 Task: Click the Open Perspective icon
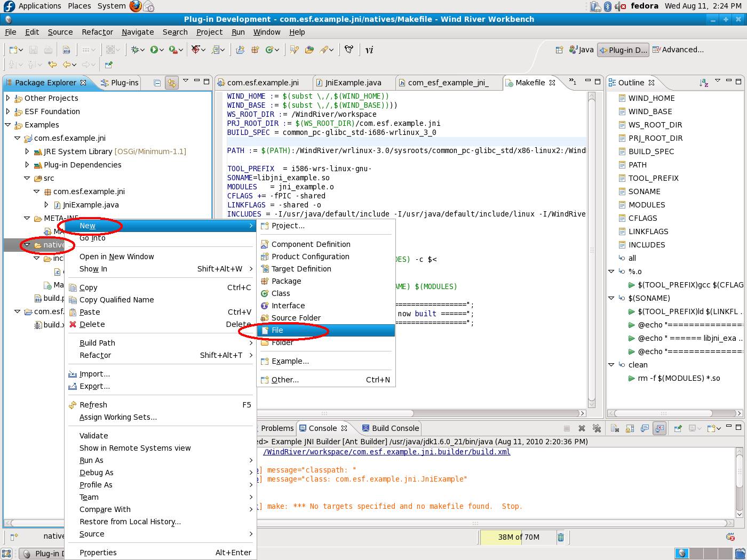click(x=559, y=50)
